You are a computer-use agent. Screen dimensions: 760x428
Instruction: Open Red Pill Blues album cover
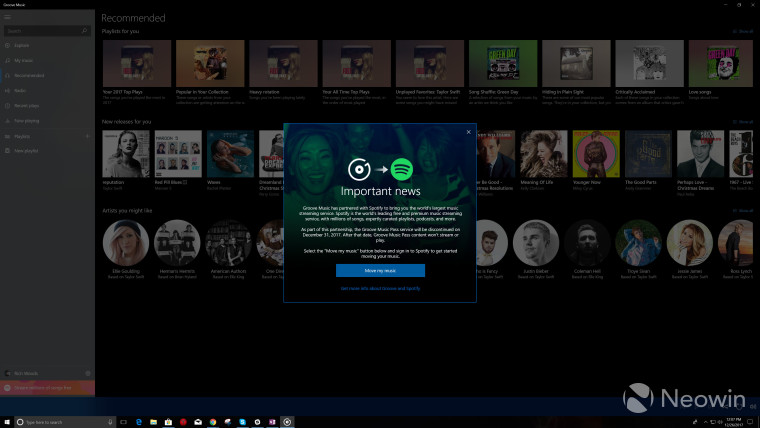pos(178,154)
